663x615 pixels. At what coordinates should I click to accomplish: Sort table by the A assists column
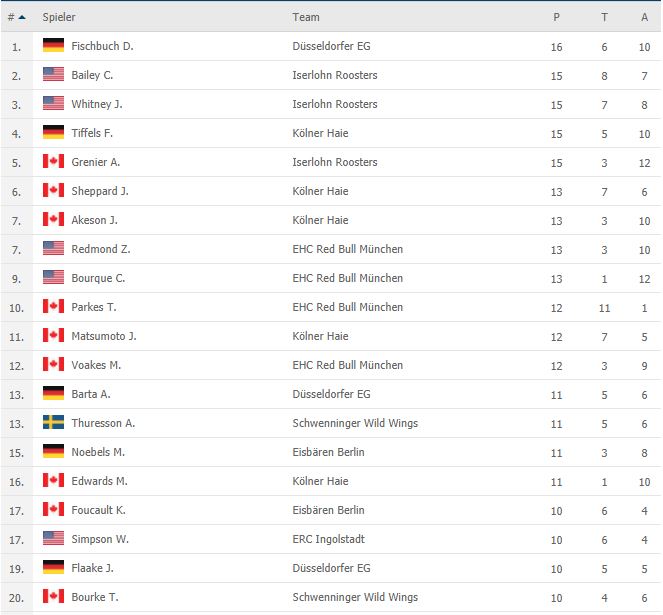[x=644, y=17]
